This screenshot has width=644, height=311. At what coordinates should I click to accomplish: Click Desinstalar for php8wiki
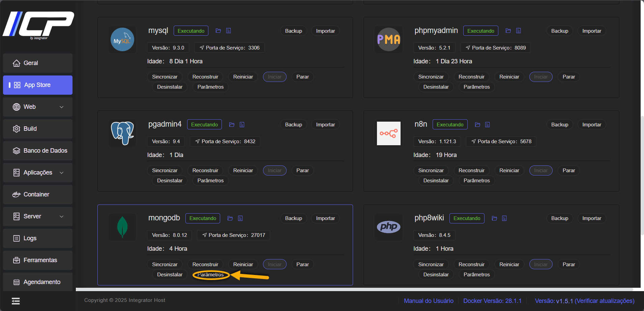[436, 275]
